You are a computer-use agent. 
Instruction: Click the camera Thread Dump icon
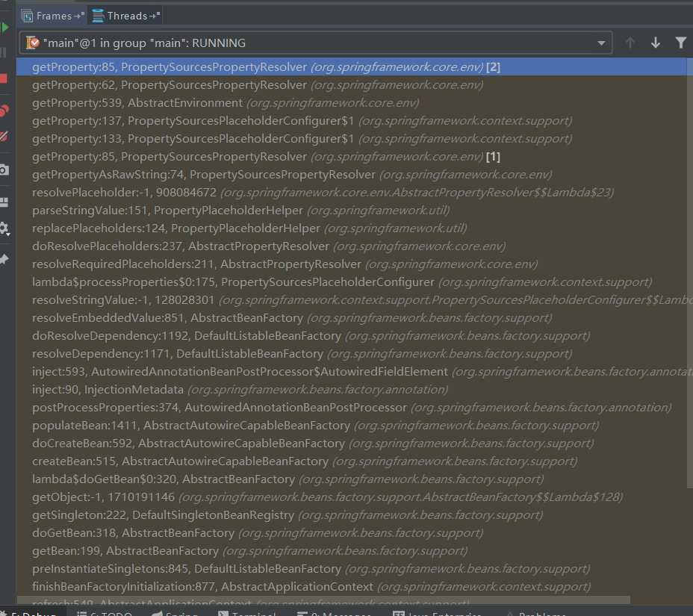(x=4, y=169)
